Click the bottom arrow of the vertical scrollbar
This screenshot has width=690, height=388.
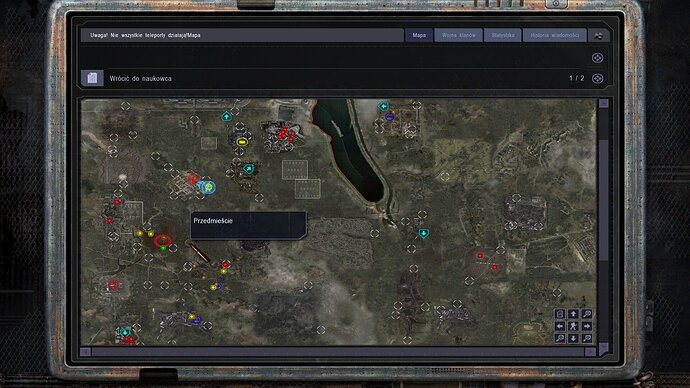pyautogui.click(x=603, y=348)
